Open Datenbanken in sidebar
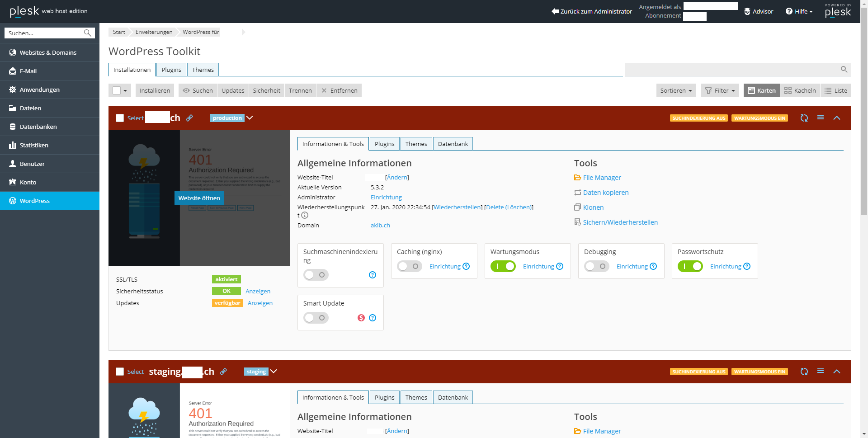 tap(50, 127)
